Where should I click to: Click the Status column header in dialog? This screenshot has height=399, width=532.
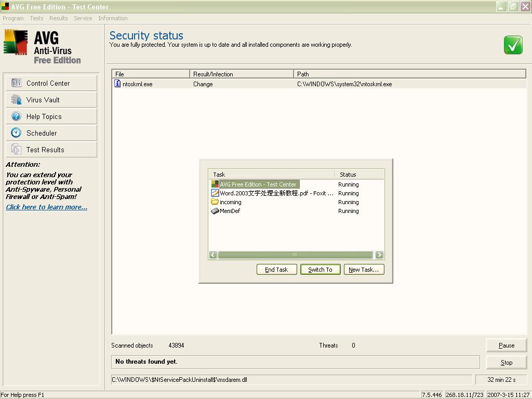coord(360,175)
